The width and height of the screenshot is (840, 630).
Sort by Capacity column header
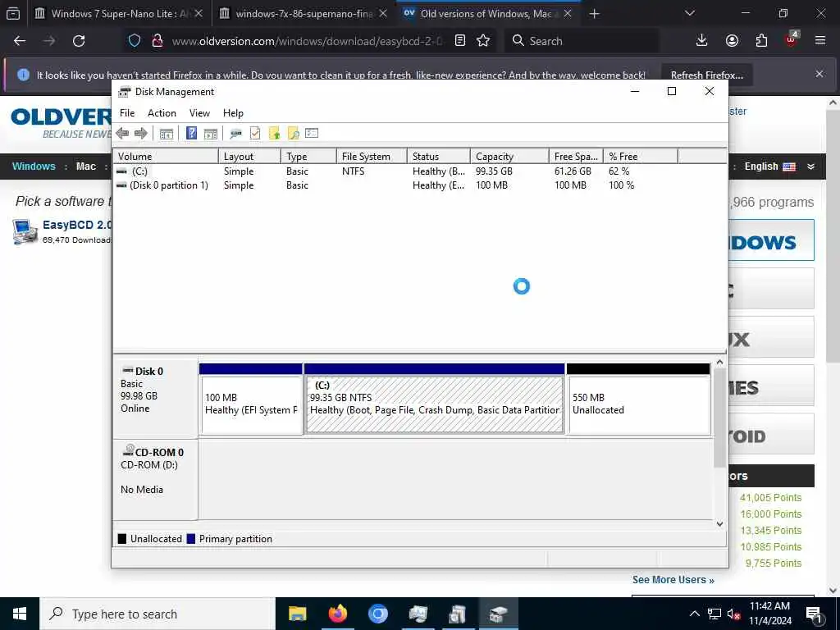coord(510,157)
